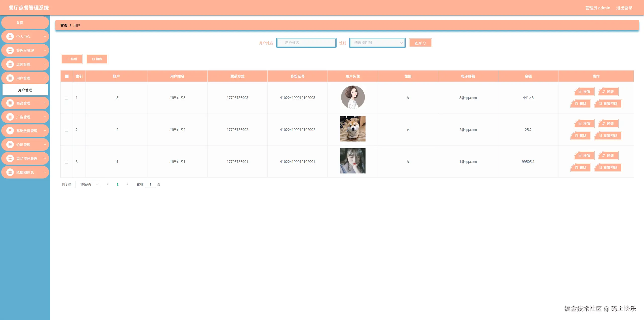
Task: Check the checkbox for row a1
Action: (66, 162)
